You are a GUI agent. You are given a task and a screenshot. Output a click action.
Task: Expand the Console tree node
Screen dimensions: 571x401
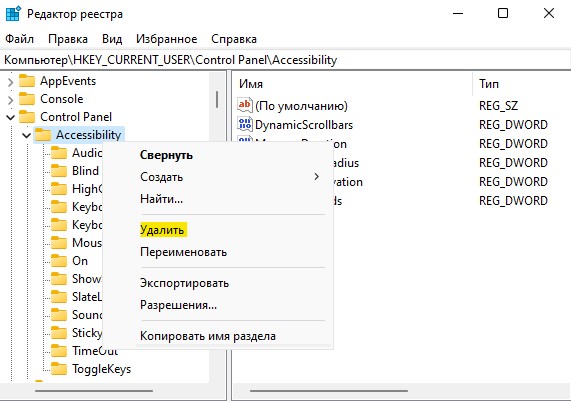point(11,99)
